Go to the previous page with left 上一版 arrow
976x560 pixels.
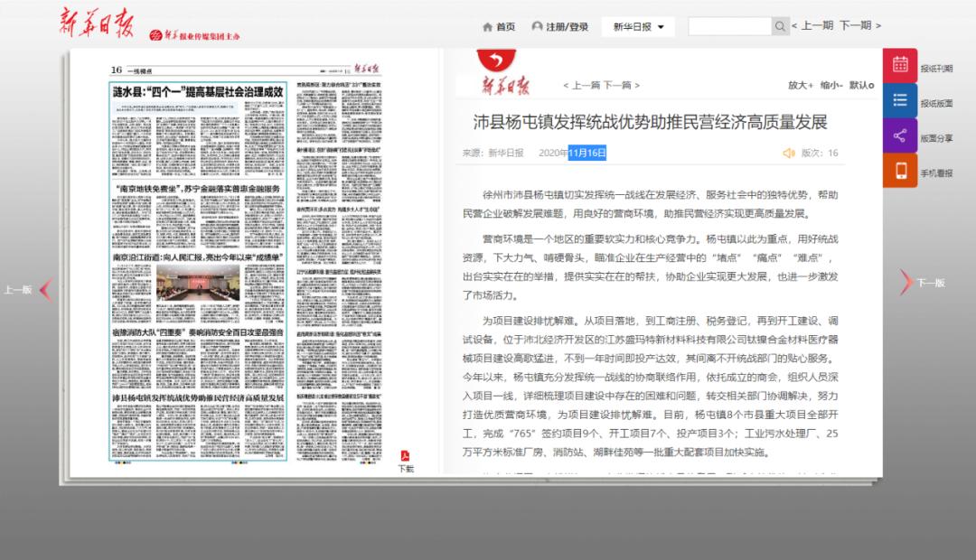(47, 289)
